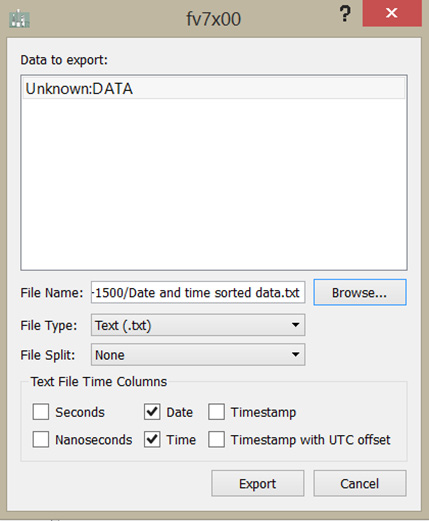Uncheck the Time column checkbox

(x=152, y=439)
